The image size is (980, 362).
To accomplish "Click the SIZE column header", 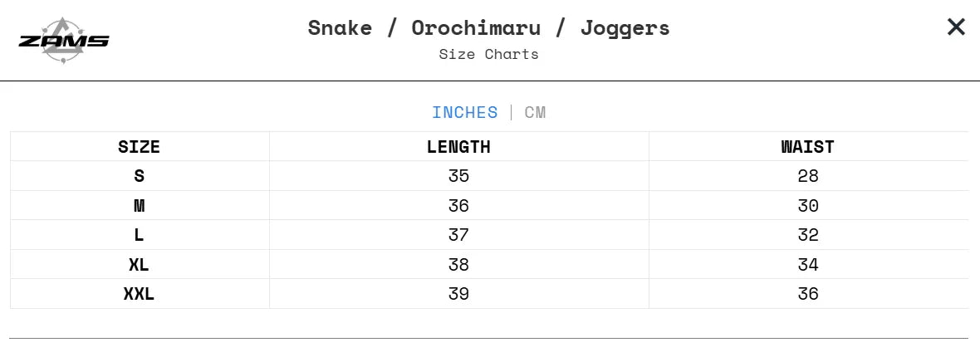I will (139, 147).
